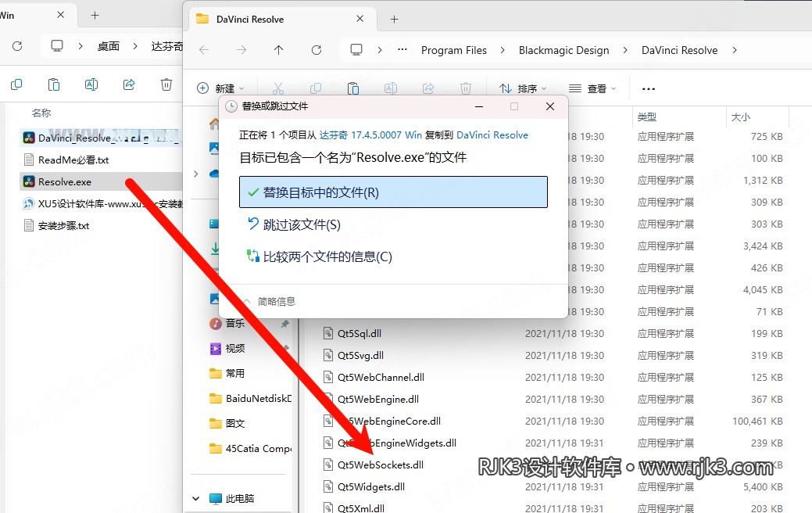The width and height of the screenshot is (812, 513).
Task: Click the 新建 (New) button in DaVinci Resolve window
Action: click(220, 88)
